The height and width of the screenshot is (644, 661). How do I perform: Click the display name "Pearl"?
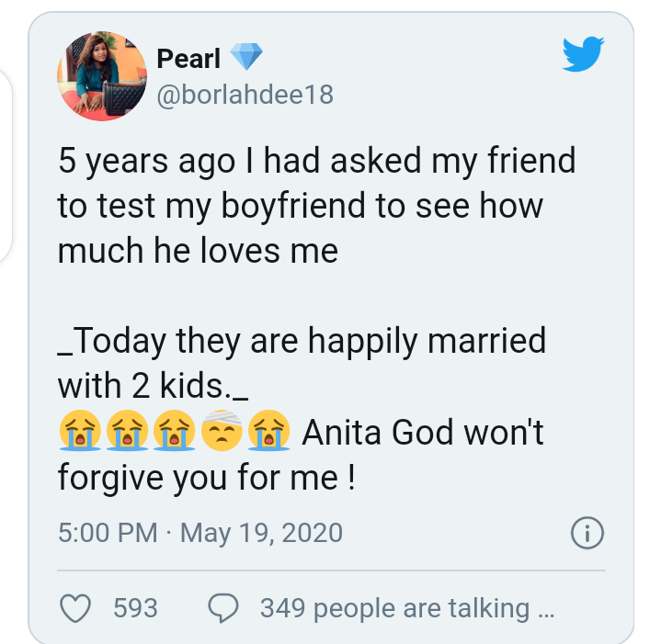pyautogui.click(x=188, y=59)
